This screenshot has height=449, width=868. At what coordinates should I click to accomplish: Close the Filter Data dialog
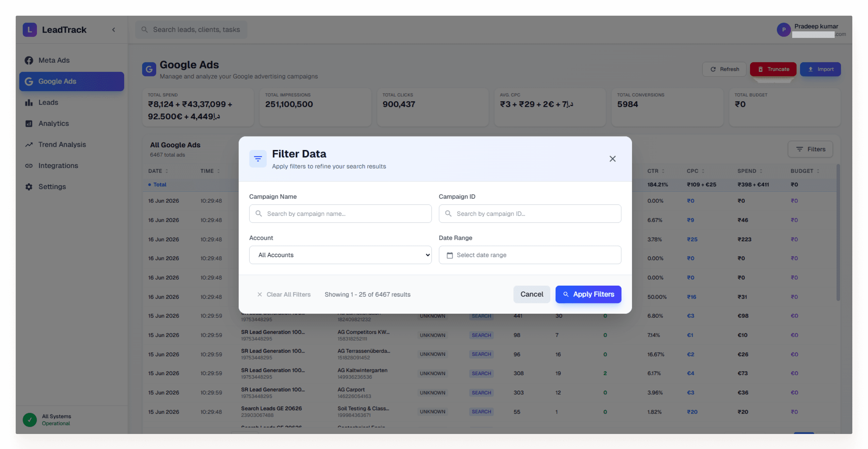pyautogui.click(x=612, y=158)
